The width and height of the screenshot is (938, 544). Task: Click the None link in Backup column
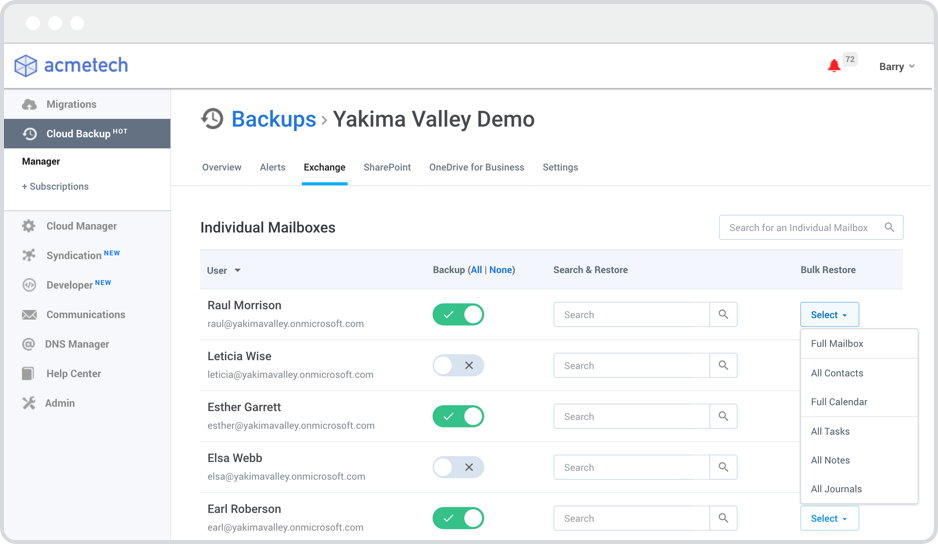(x=500, y=270)
